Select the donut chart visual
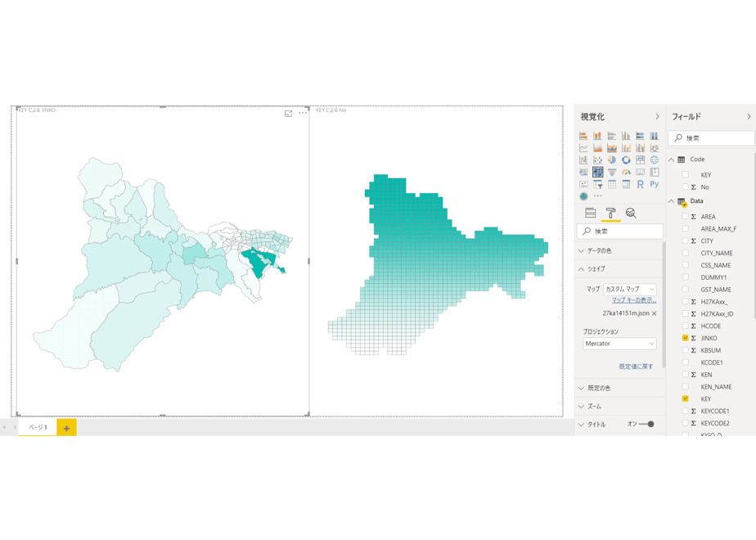756x540 pixels. [626, 160]
